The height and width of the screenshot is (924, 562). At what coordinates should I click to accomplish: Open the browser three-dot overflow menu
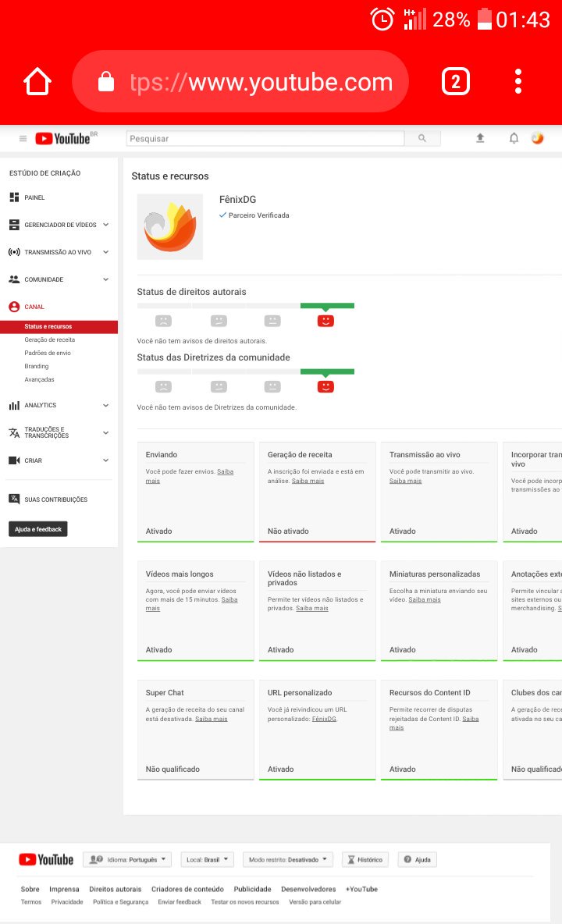(518, 81)
